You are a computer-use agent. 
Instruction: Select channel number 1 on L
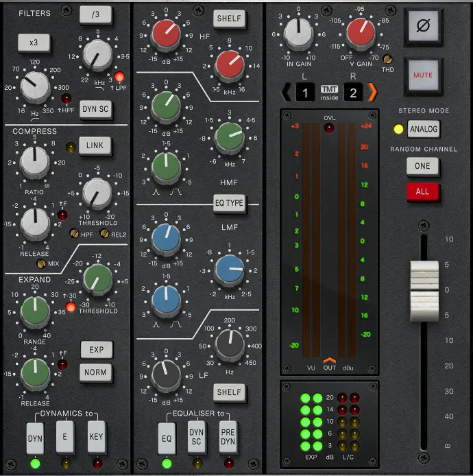305,93
